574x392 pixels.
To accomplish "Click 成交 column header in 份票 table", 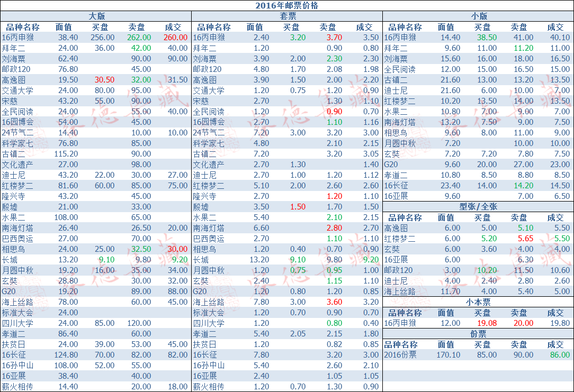I will coord(555,345).
